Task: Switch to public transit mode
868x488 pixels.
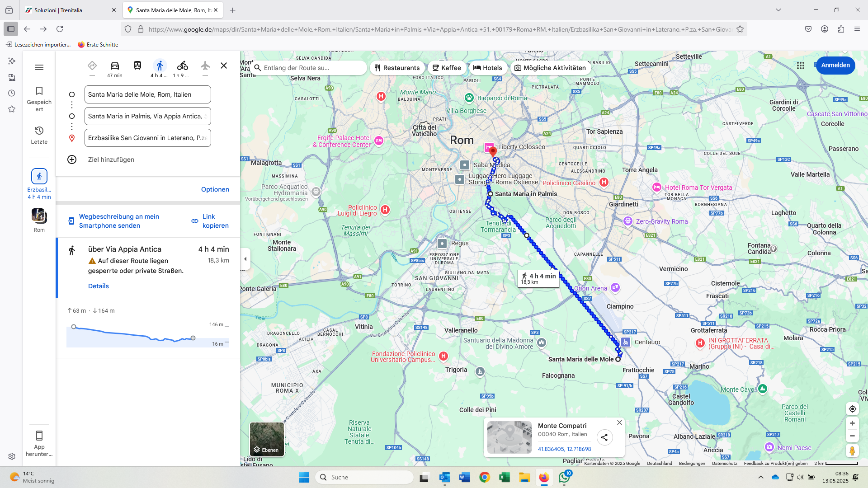Action: click(x=137, y=66)
